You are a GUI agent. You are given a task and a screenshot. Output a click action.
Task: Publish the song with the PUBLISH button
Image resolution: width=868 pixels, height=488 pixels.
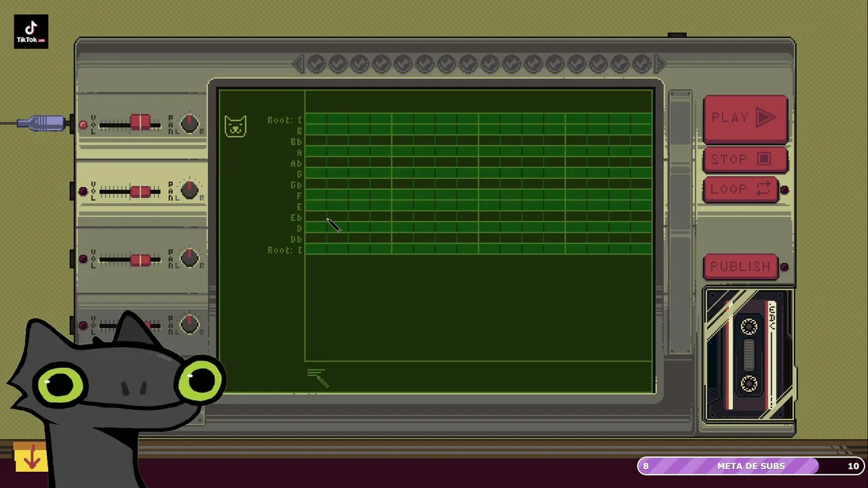click(x=741, y=266)
